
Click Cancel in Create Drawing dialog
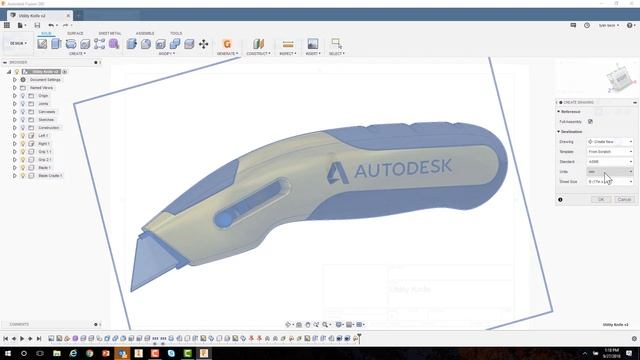tap(624, 200)
